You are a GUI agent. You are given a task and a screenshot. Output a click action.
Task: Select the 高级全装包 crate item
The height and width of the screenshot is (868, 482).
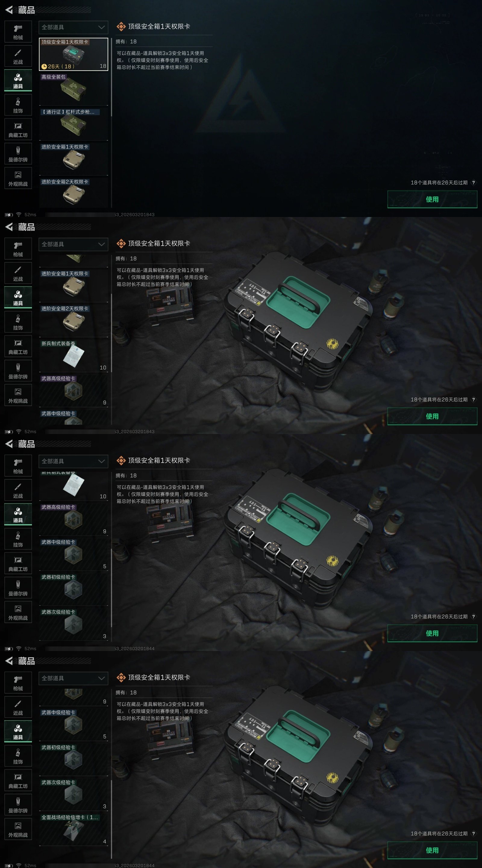click(x=74, y=89)
